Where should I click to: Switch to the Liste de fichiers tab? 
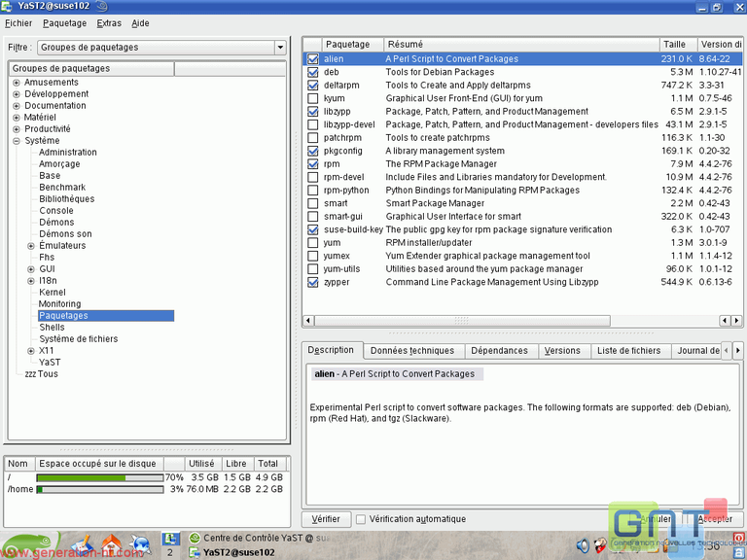[x=629, y=351]
